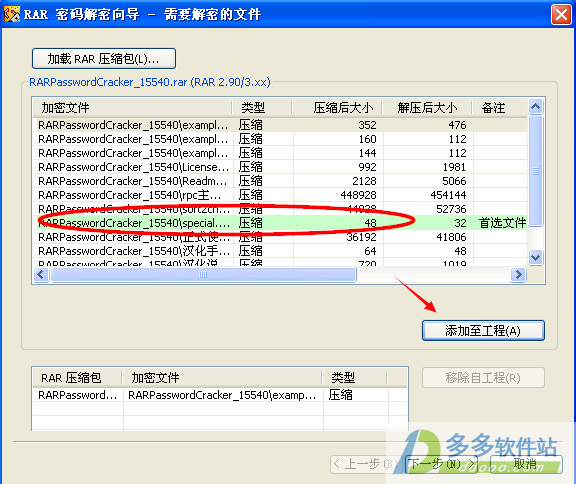This screenshot has width=576, height=484.
Task: Sort by 加密文件 column header in file list
Action: [132, 108]
